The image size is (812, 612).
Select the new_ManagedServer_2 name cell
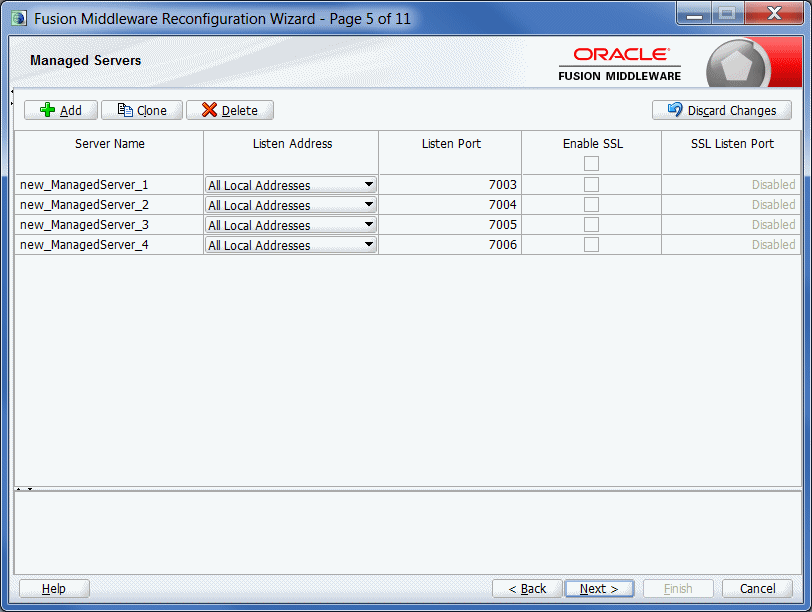click(109, 205)
